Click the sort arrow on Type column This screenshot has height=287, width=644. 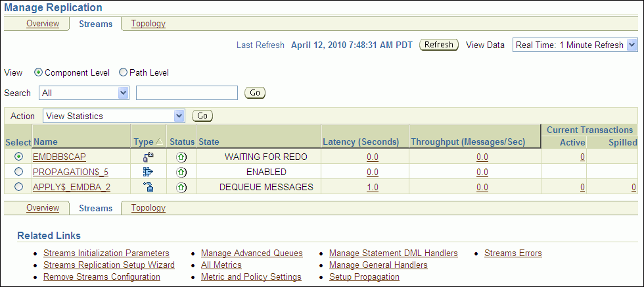point(159,142)
